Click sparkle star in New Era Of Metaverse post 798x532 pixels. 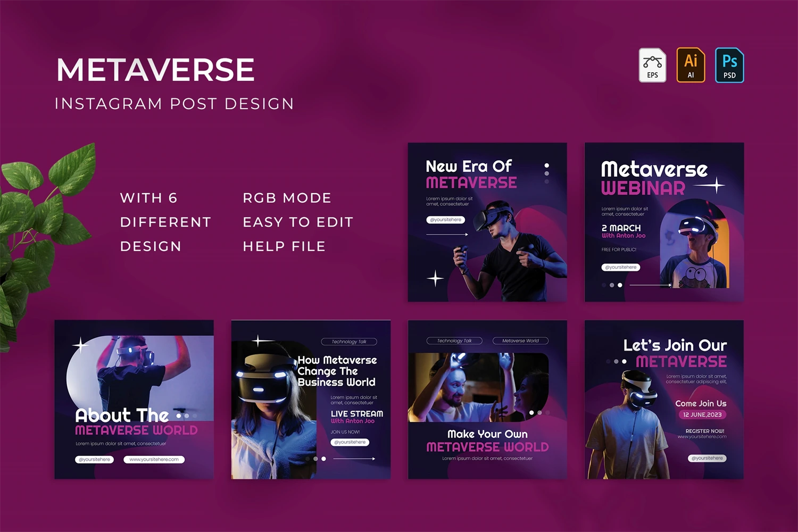point(435,278)
